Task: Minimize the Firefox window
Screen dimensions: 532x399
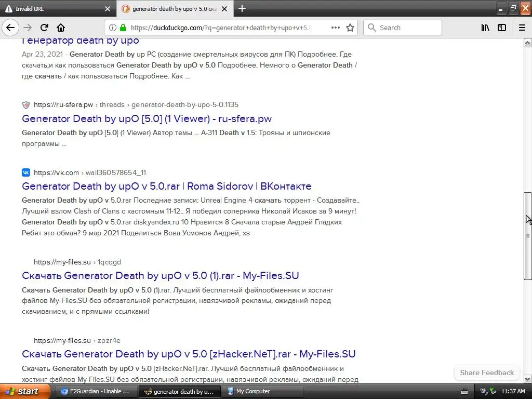Action: 500,8
